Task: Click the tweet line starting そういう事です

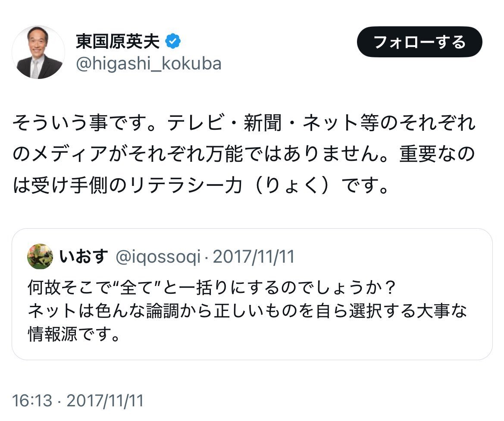Action: coord(244,124)
